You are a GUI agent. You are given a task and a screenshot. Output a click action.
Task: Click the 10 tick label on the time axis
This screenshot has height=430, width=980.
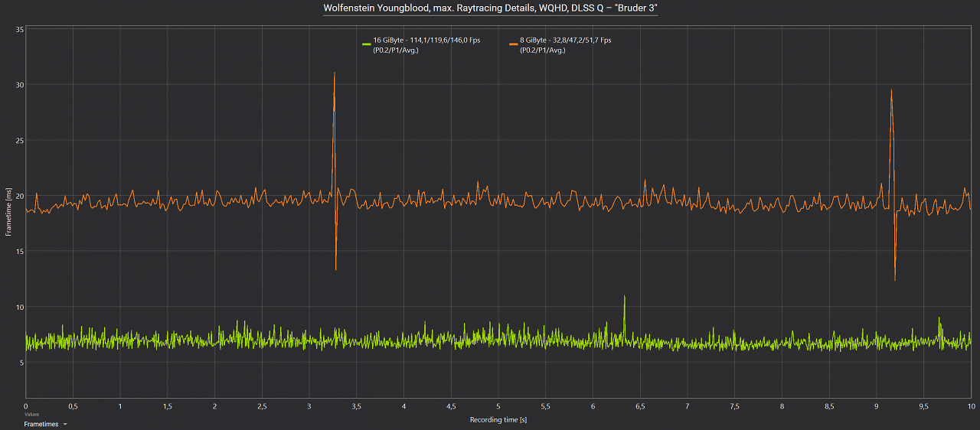click(970, 406)
